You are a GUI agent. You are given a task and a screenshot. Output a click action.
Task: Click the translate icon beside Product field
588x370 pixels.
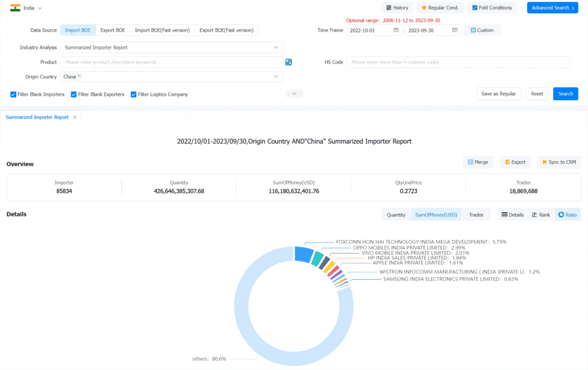click(288, 62)
